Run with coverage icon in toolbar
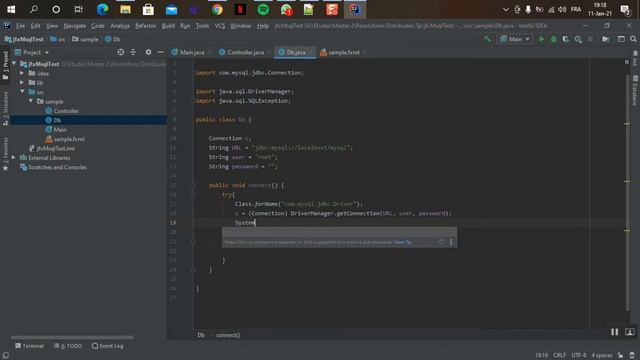The height and width of the screenshot is (360, 640). (566, 39)
